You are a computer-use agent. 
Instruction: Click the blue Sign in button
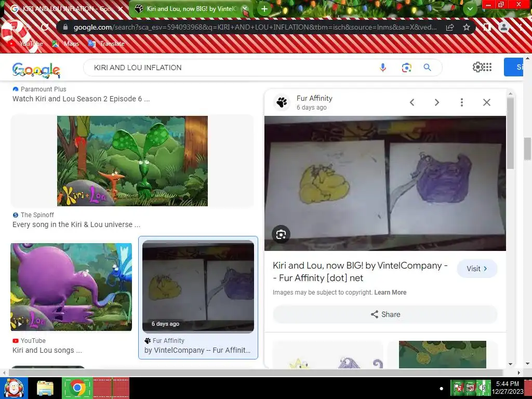click(514, 67)
